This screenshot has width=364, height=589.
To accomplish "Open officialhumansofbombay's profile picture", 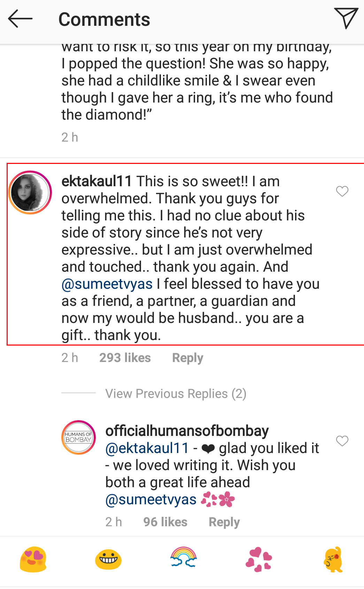I will point(79,437).
